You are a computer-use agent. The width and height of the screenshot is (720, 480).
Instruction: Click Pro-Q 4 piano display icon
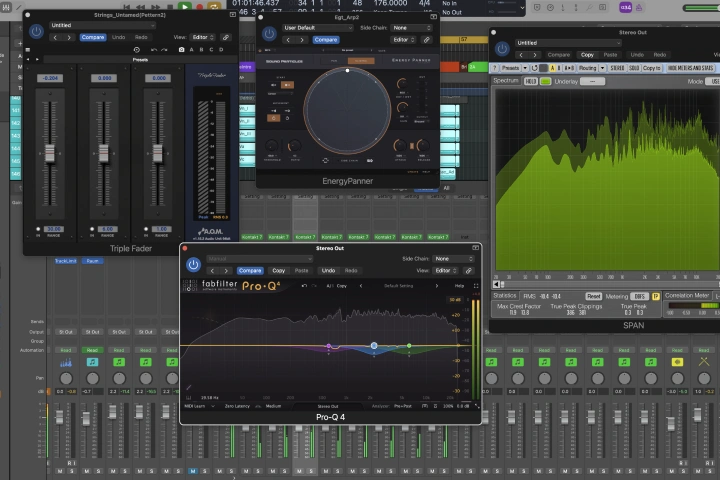click(188, 397)
